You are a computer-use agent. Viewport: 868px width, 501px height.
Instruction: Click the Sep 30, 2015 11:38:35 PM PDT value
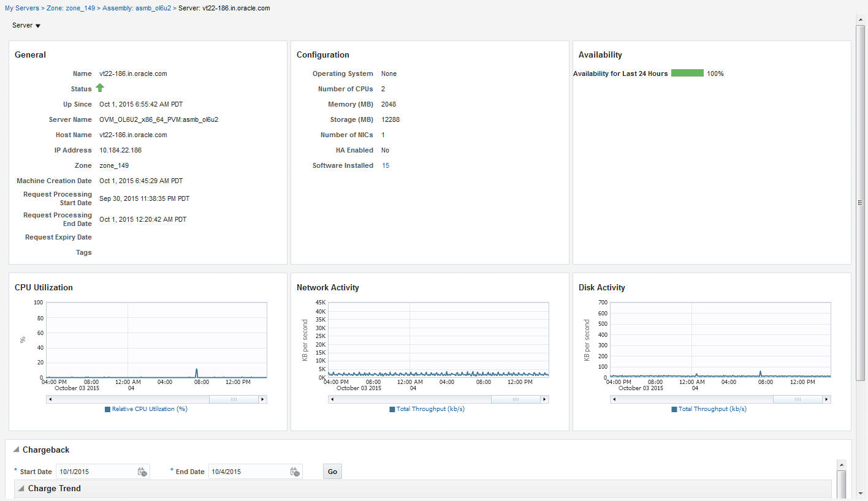pyautogui.click(x=145, y=198)
